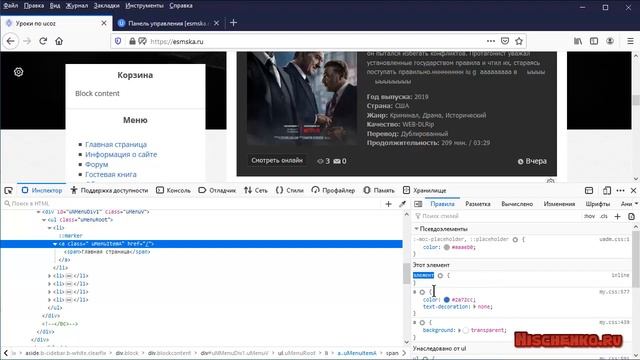Open the Закладки menu
This screenshot has height=360, width=640.
pyautogui.click(x=106, y=6)
